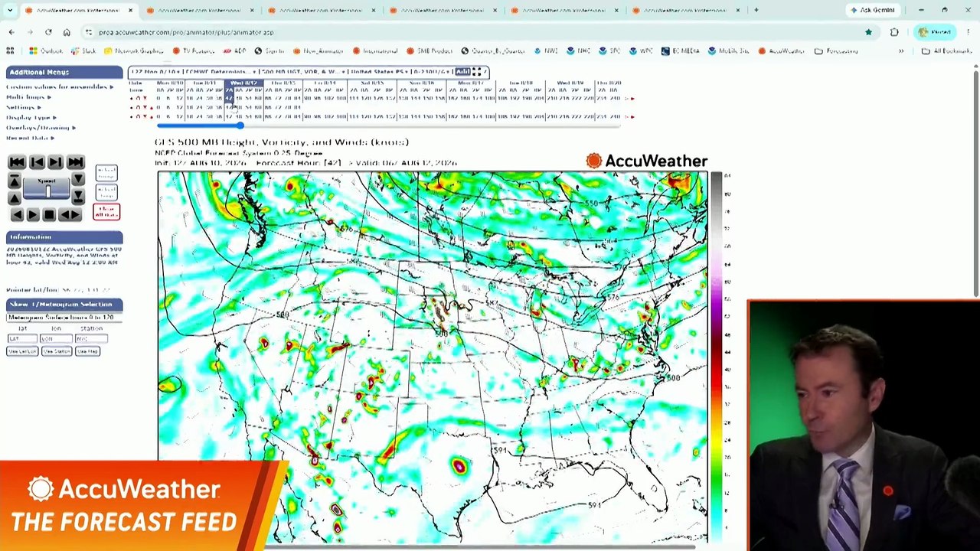Screen dimensions: 980x551
Task: Open the Meteogram Surface hours dropdown
Action: [x=64, y=318]
